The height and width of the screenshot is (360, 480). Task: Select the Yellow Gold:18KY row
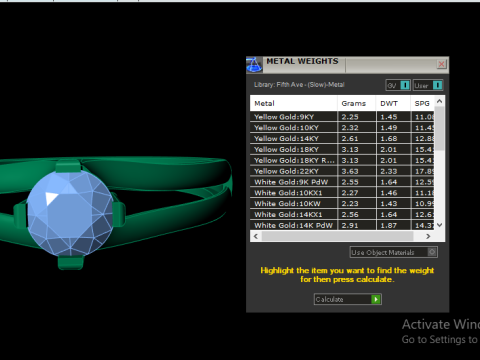click(342, 149)
